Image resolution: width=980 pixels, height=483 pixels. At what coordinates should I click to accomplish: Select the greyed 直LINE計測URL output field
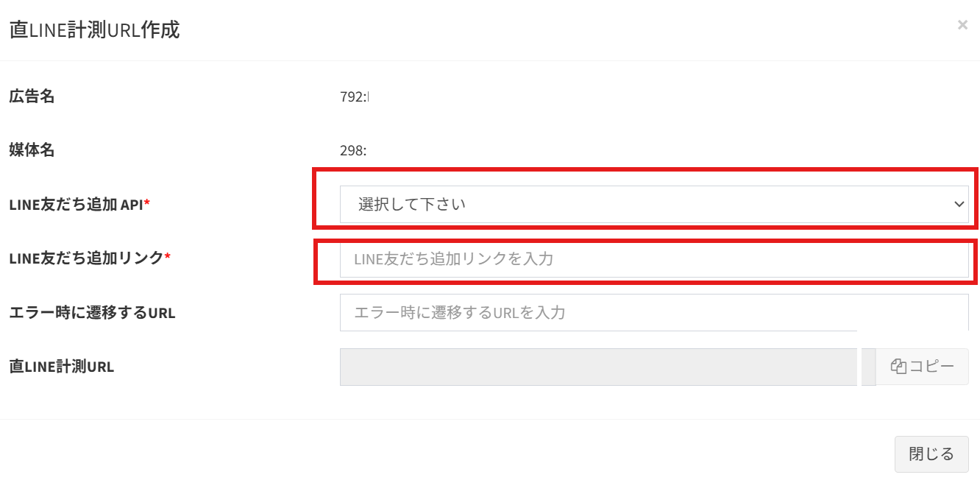599,367
